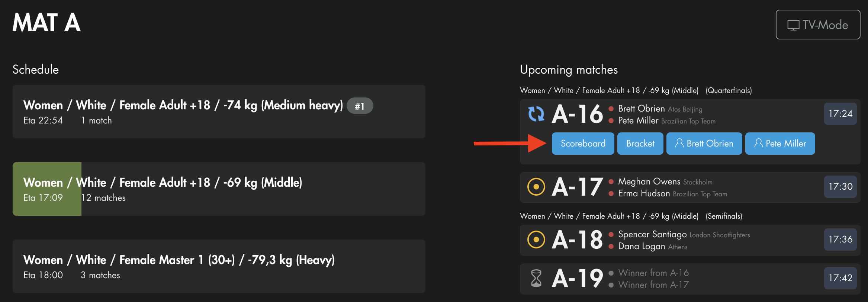Screen dimensions: 868x302
Task: Click the #1 badge on the Medium heavy category
Action: coord(359,106)
